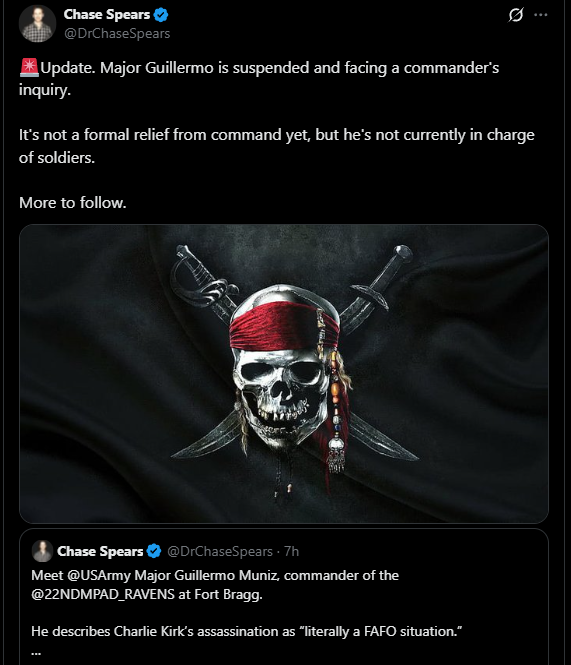571x665 pixels.
Task: Click the red siren emoji before Update
Action: [29, 68]
